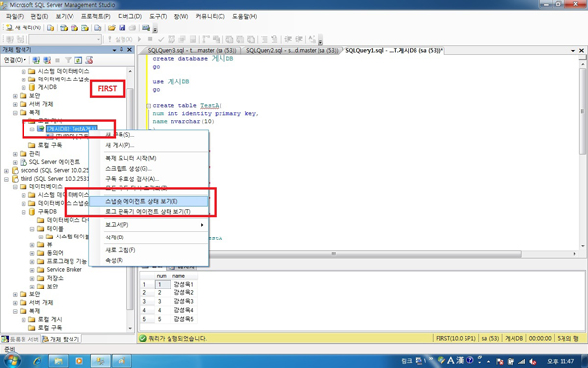Choose 새 구독(S) in context menu
The height and width of the screenshot is (368, 588).
pyautogui.click(x=149, y=135)
